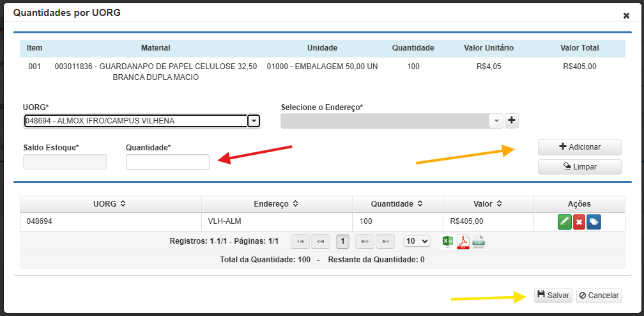Delete the row with red X icon
The width and height of the screenshot is (644, 316).
tap(579, 222)
